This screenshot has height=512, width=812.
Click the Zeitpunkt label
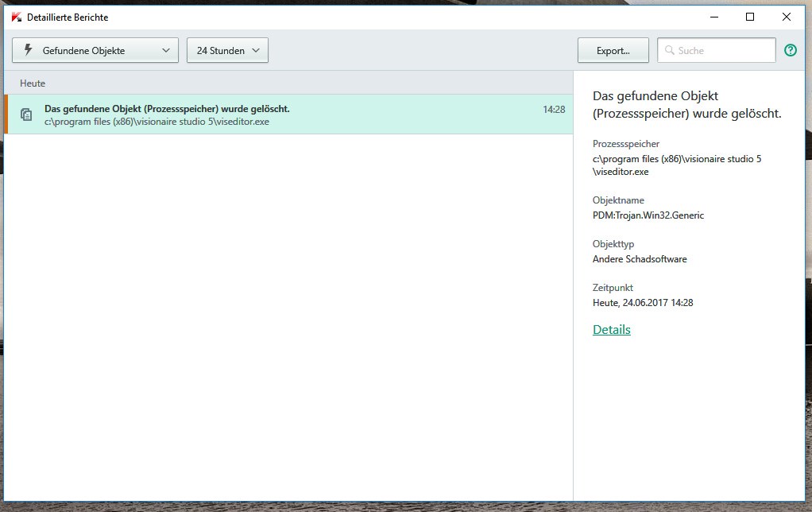click(613, 288)
